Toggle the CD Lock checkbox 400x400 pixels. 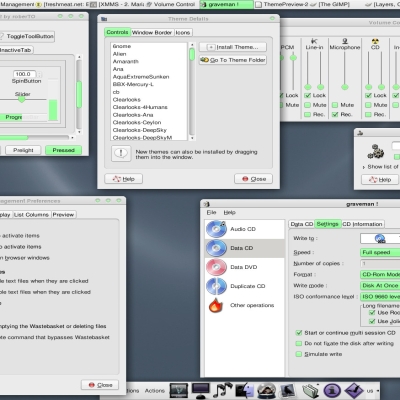(368, 95)
